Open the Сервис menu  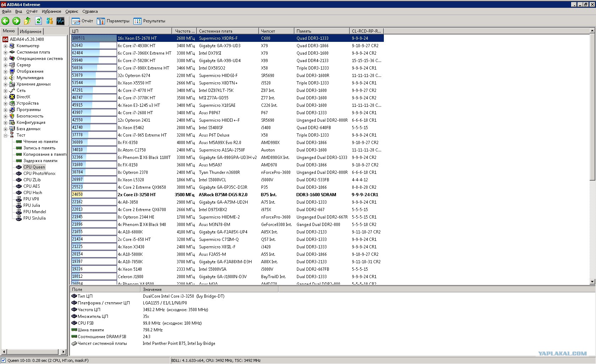click(x=72, y=11)
